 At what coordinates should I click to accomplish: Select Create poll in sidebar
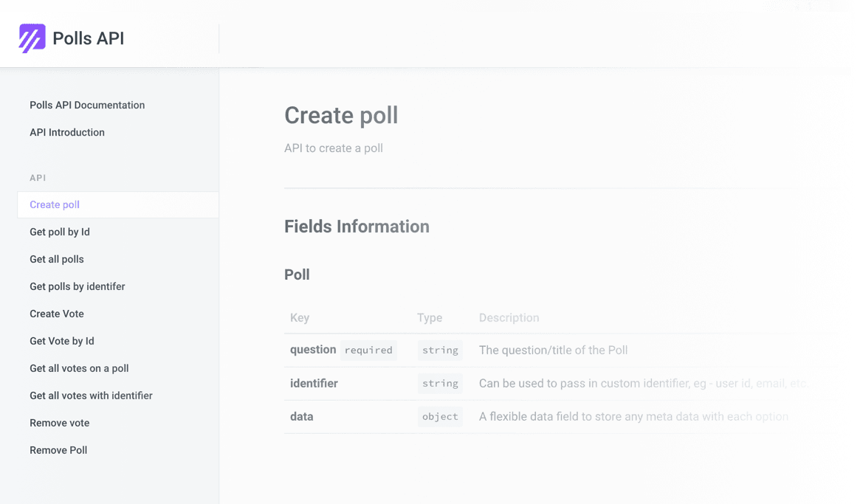tap(55, 204)
